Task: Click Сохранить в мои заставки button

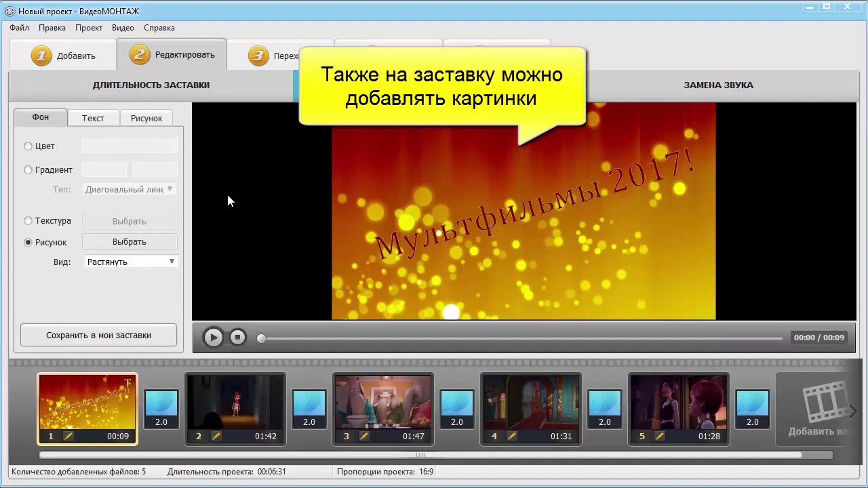Action: 99,335
